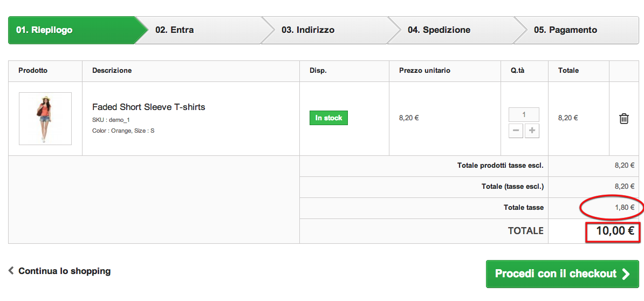Click the Prezzo unitario column header
The image size is (644, 301).
[424, 71]
